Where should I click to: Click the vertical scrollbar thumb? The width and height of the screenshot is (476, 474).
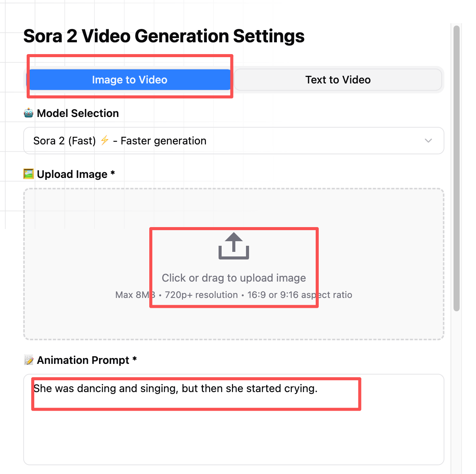coord(457,168)
